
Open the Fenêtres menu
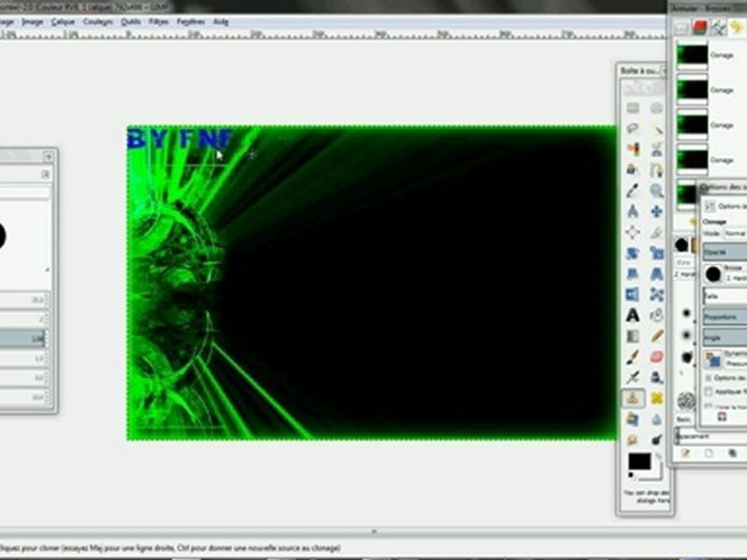click(x=191, y=22)
